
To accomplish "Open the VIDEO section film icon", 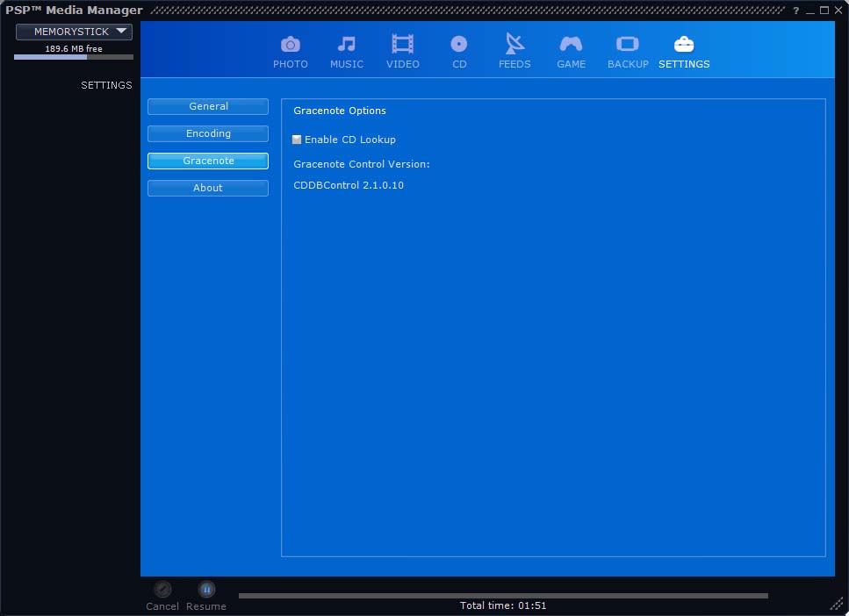I will (402, 44).
